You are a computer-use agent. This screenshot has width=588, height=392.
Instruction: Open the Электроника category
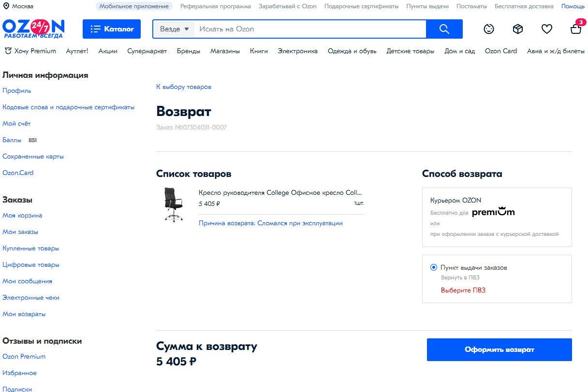point(298,51)
